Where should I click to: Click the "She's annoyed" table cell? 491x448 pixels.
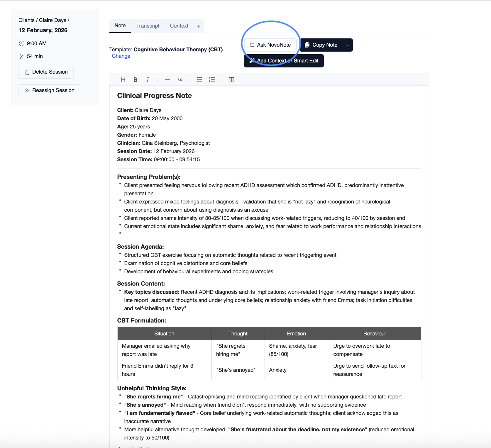pyautogui.click(x=238, y=370)
